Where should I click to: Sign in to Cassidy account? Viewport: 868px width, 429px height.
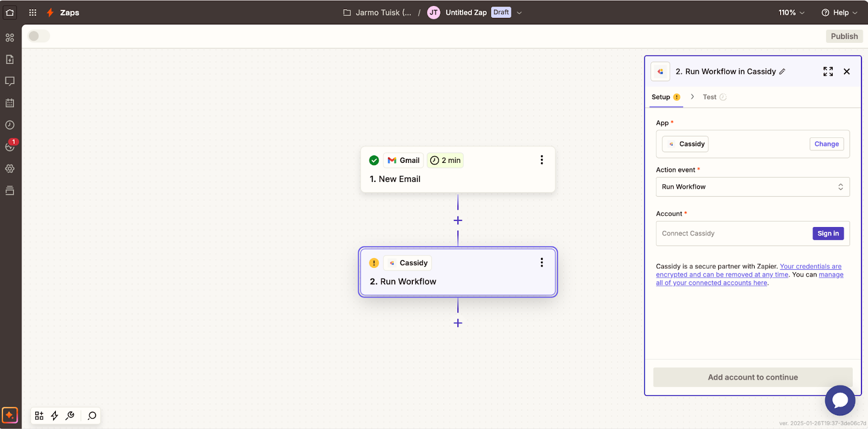coord(828,234)
